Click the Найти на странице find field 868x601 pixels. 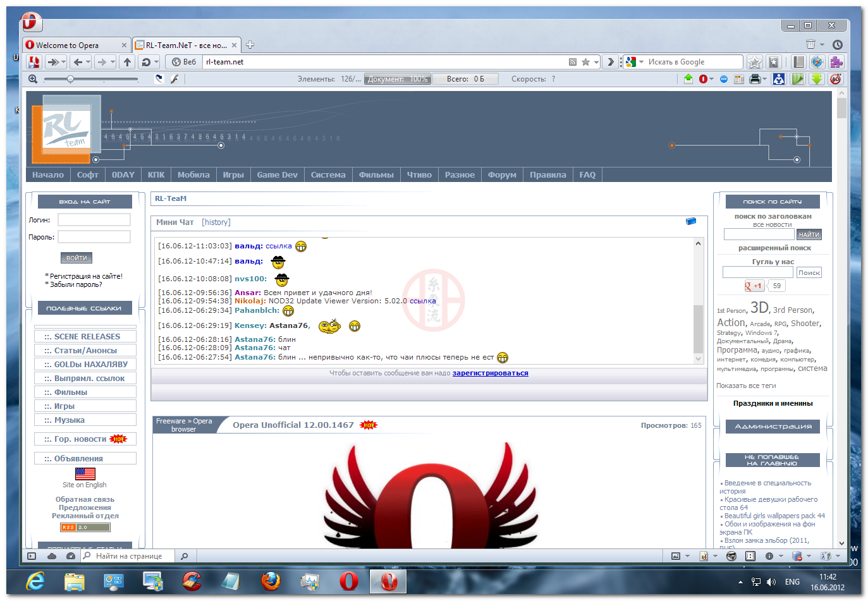(129, 556)
